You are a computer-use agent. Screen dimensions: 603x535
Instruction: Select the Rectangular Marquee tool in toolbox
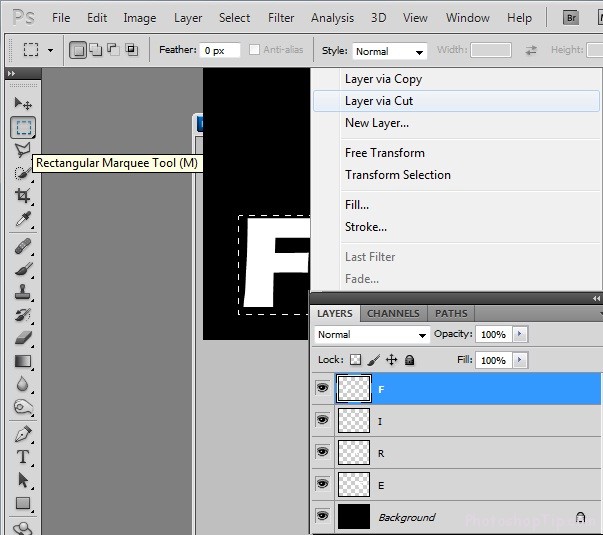23,127
